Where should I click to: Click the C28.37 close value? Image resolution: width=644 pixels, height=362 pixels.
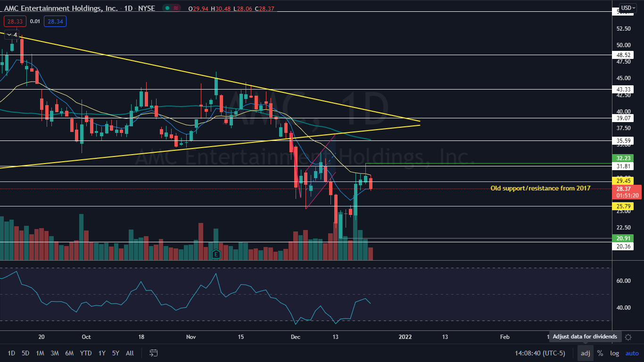pos(265,8)
